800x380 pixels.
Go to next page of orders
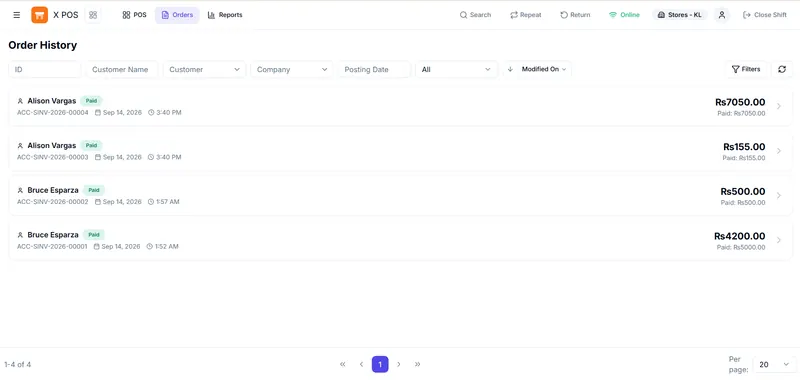point(399,364)
